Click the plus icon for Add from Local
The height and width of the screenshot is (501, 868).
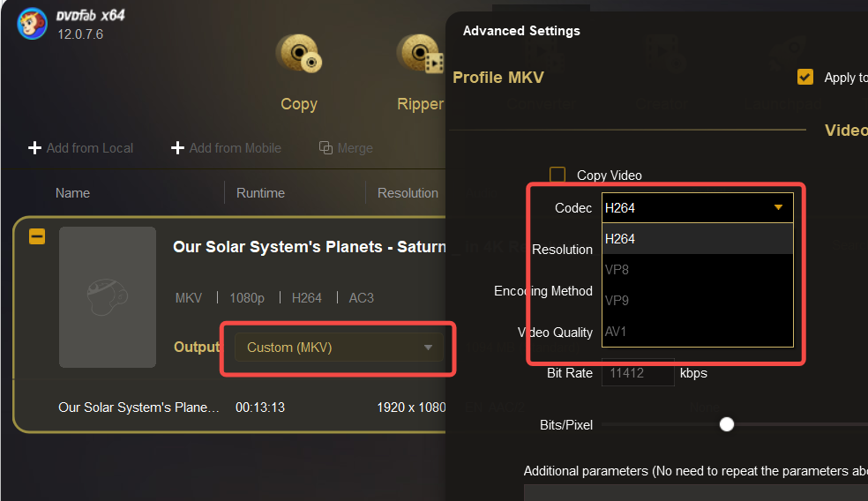pyautogui.click(x=35, y=148)
